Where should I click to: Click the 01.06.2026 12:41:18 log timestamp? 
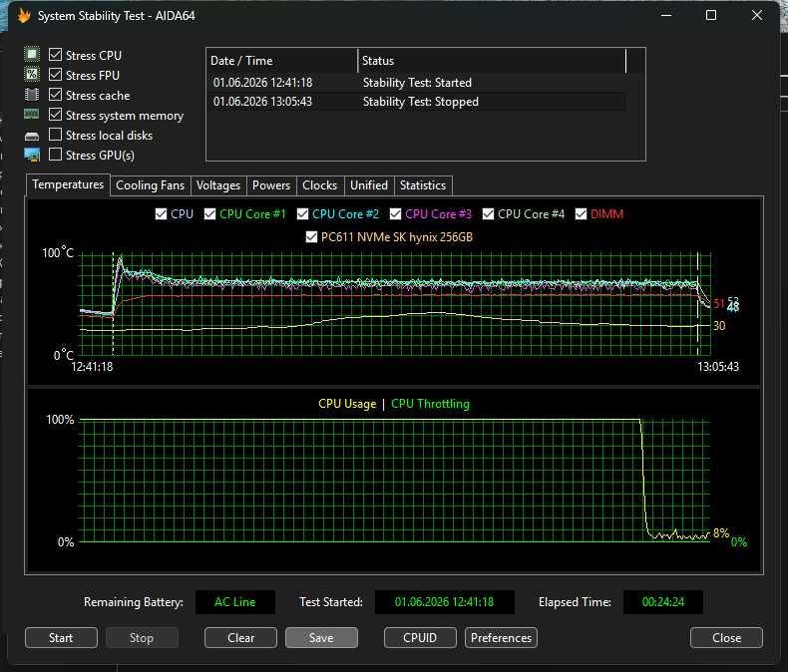[263, 83]
